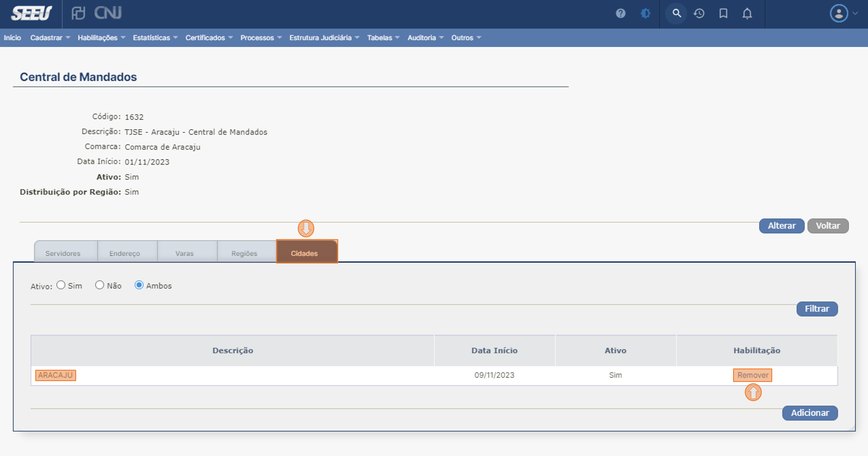Viewport: 868px width, 456px height.
Task: Switch to the Varas tab
Action: pos(187,251)
